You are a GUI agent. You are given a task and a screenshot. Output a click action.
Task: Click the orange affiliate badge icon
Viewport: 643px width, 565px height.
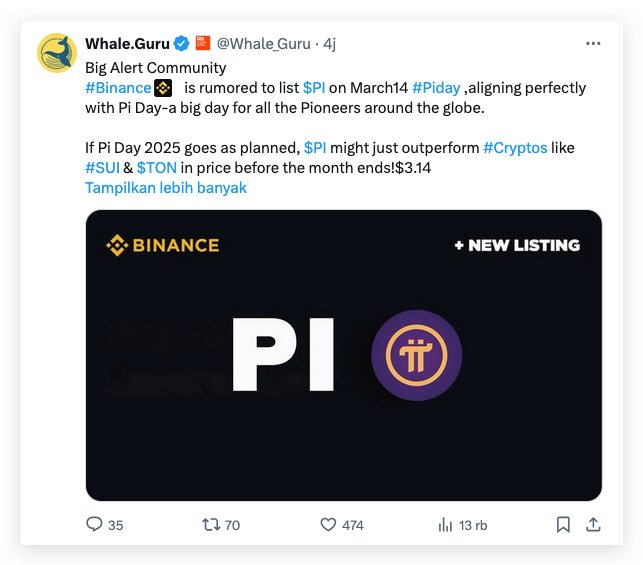tap(202, 43)
